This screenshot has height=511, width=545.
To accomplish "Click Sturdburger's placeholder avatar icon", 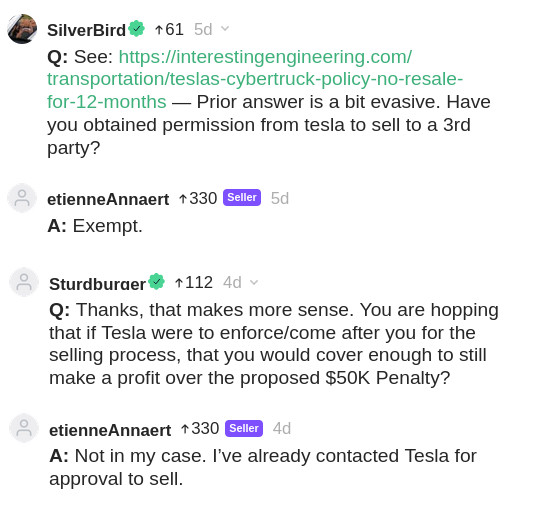I will click(x=24, y=282).
